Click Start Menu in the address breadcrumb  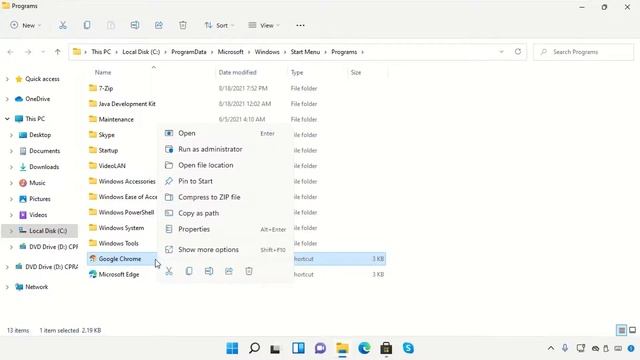[x=305, y=52]
